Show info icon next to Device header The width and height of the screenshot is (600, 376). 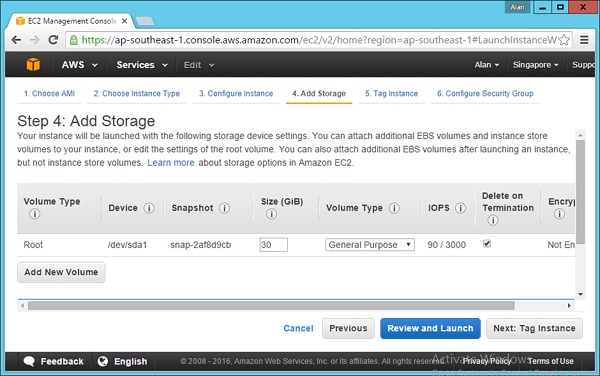click(149, 208)
